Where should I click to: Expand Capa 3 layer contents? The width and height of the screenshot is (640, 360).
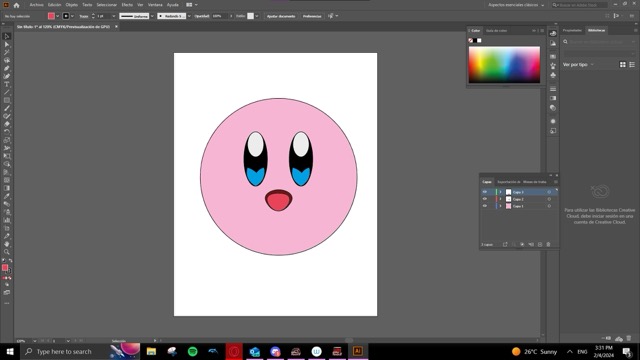[x=500, y=192]
